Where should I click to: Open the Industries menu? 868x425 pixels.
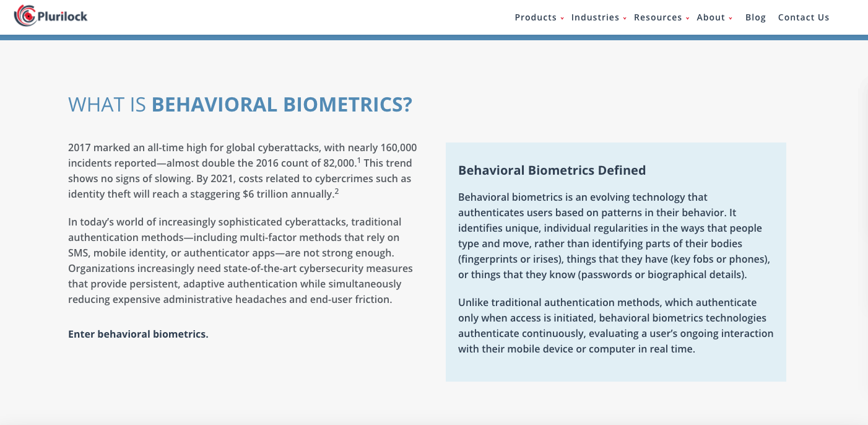[x=595, y=17]
